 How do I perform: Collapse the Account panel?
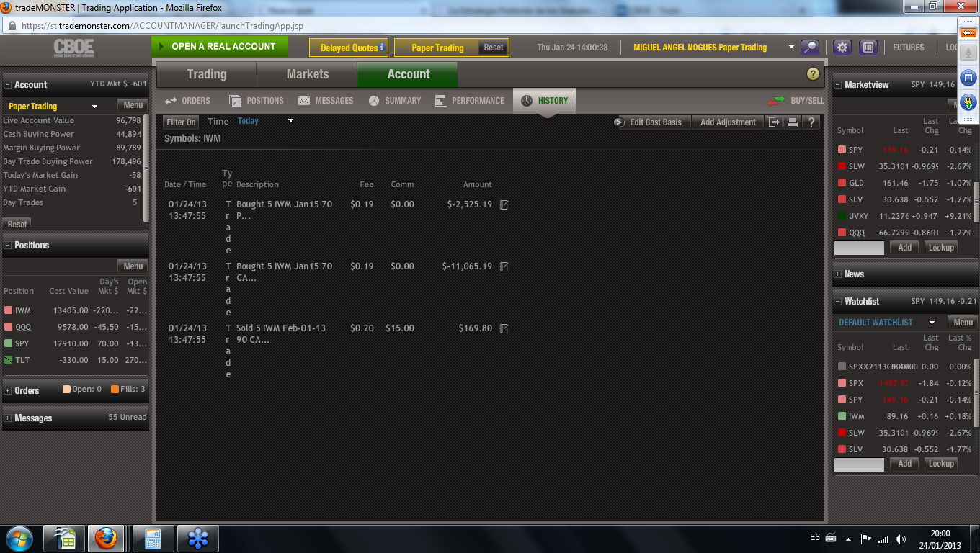(x=8, y=85)
